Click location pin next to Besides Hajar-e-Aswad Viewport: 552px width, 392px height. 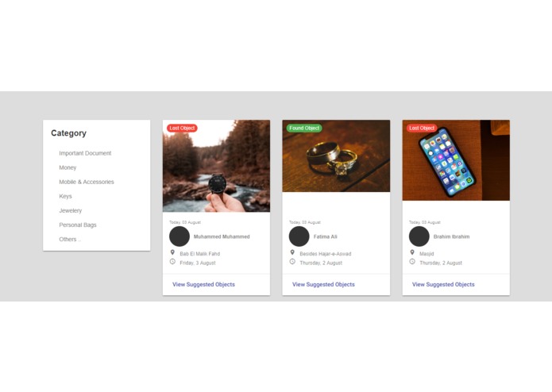point(292,252)
